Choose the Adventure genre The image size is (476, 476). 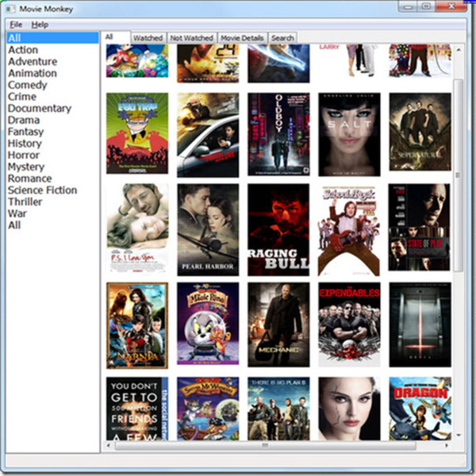[33, 62]
